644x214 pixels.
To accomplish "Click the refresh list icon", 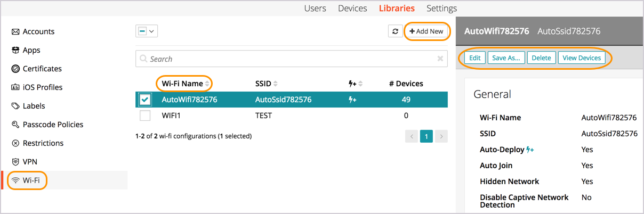I will [395, 31].
